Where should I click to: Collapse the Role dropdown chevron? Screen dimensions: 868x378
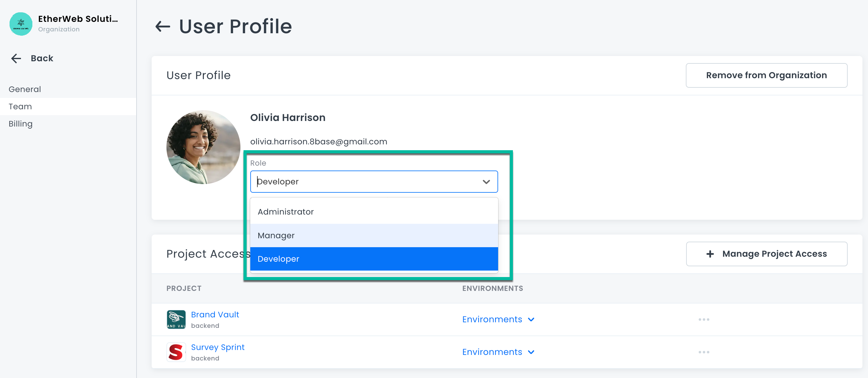[x=486, y=182]
